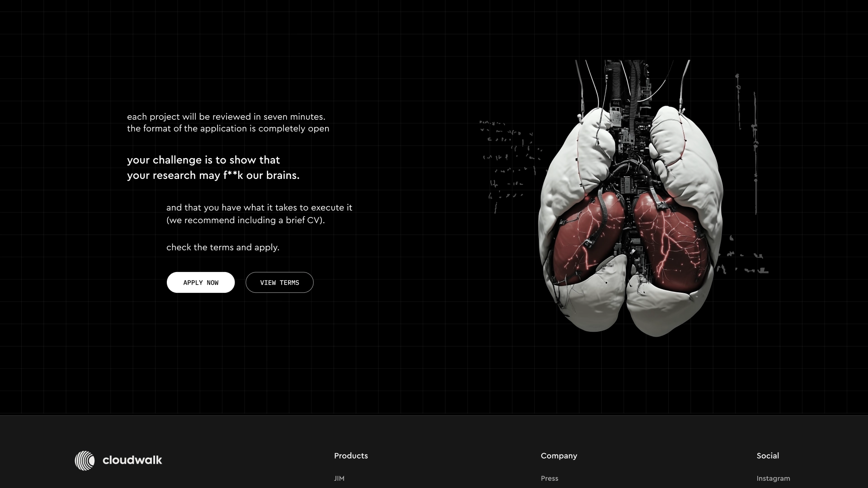Open the JIM link under Products
868x488 pixels.
coord(339,478)
